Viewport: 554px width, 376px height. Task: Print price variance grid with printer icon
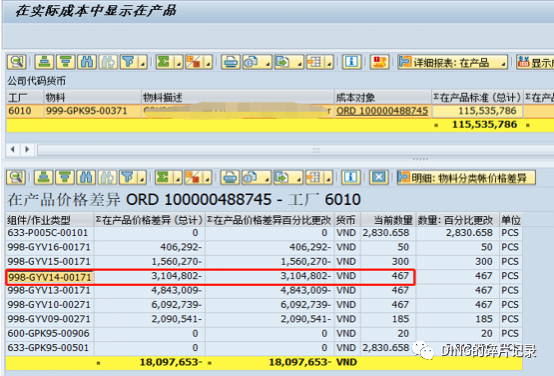point(230,177)
